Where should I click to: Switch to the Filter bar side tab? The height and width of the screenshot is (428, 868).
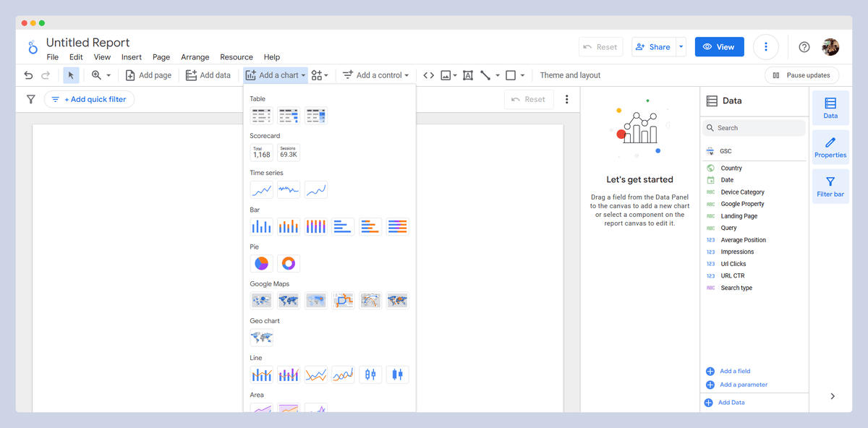point(830,187)
